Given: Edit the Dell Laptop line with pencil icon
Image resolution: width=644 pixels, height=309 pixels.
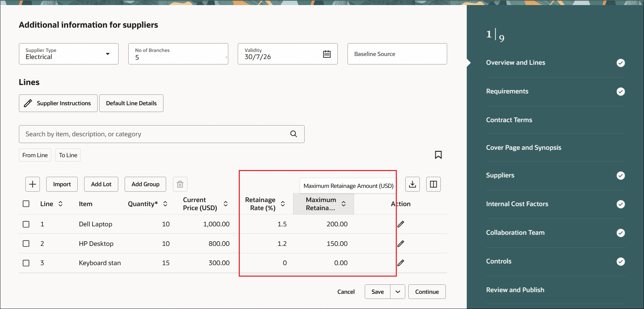Looking at the screenshot, I should pyautogui.click(x=401, y=224).
